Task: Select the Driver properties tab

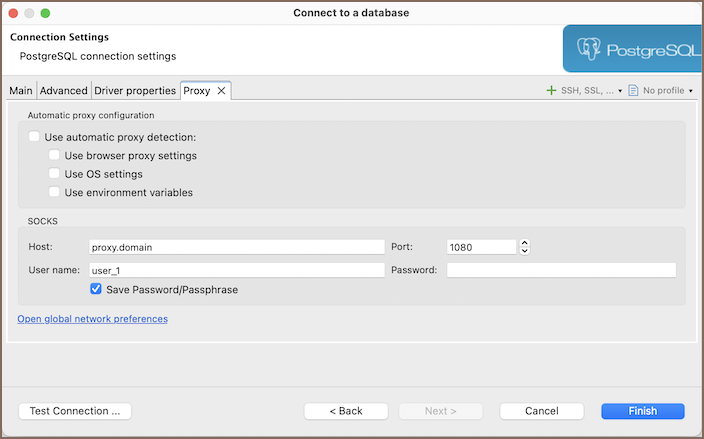Action: (135, 90)
